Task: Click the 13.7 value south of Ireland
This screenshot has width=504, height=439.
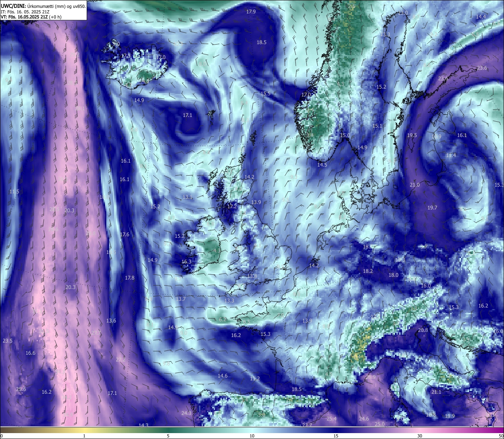Action: (x=181, y=299)
